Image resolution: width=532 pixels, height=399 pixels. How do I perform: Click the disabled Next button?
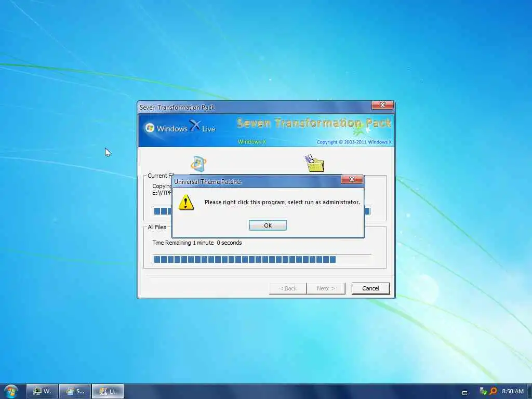pos(326,288)
